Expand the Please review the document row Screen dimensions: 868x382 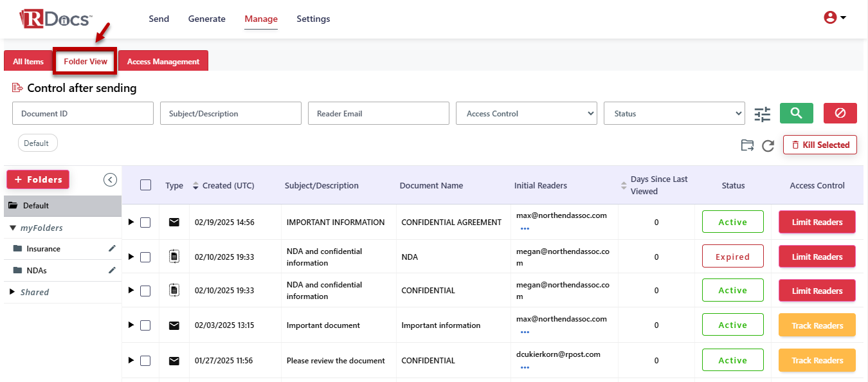[131, 361]
